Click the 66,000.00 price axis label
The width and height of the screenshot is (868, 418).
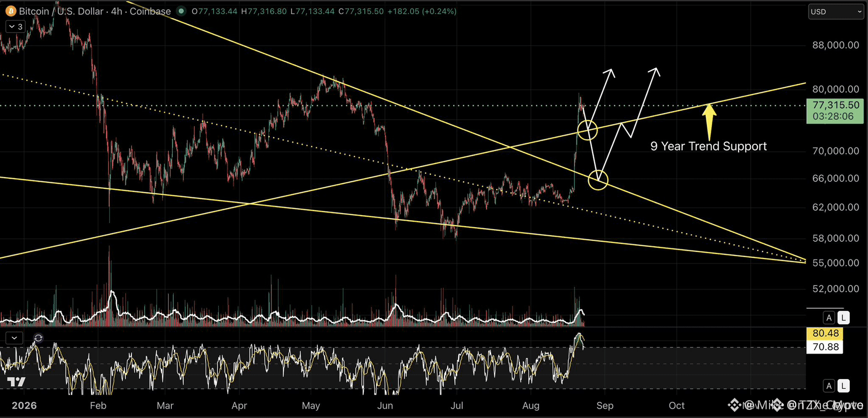tap(836, 178)
